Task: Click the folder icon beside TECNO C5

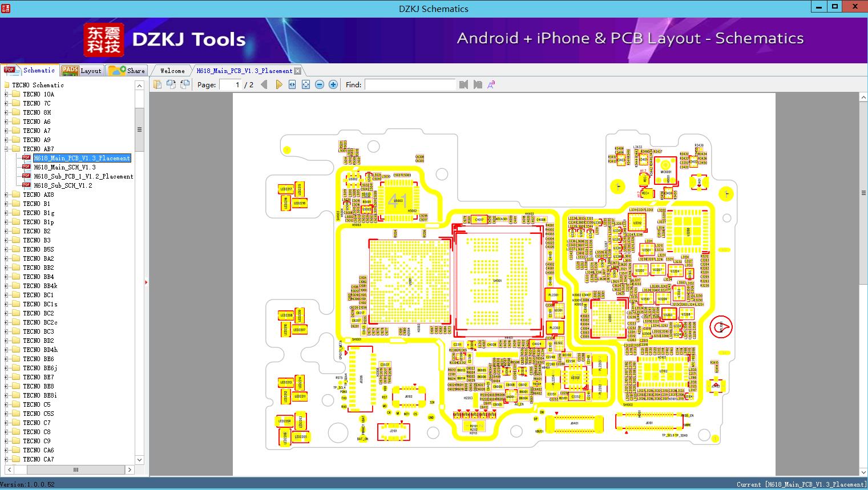Action: pos(16,404)
